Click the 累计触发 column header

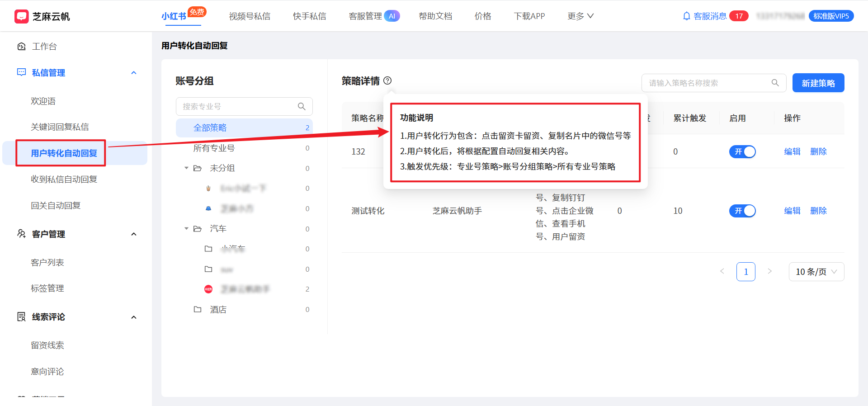(x=689, y=118)
